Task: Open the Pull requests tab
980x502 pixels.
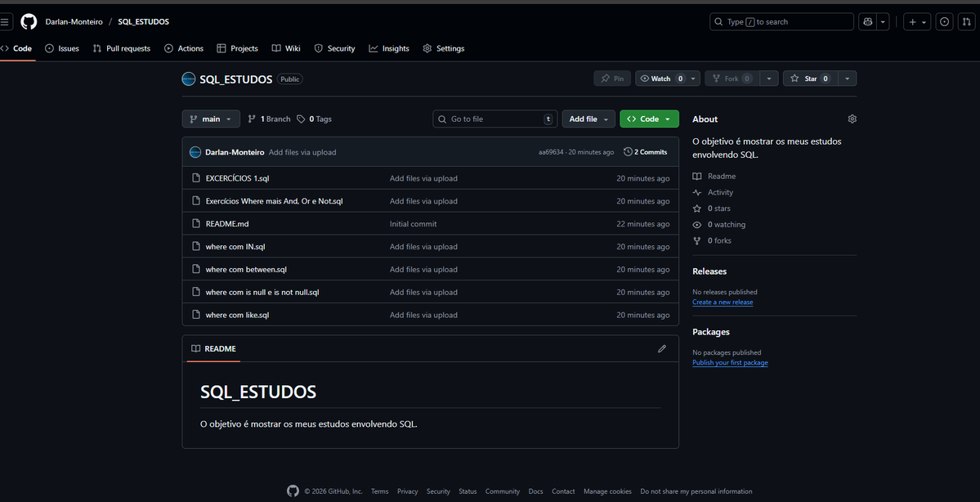Action: 121,48
